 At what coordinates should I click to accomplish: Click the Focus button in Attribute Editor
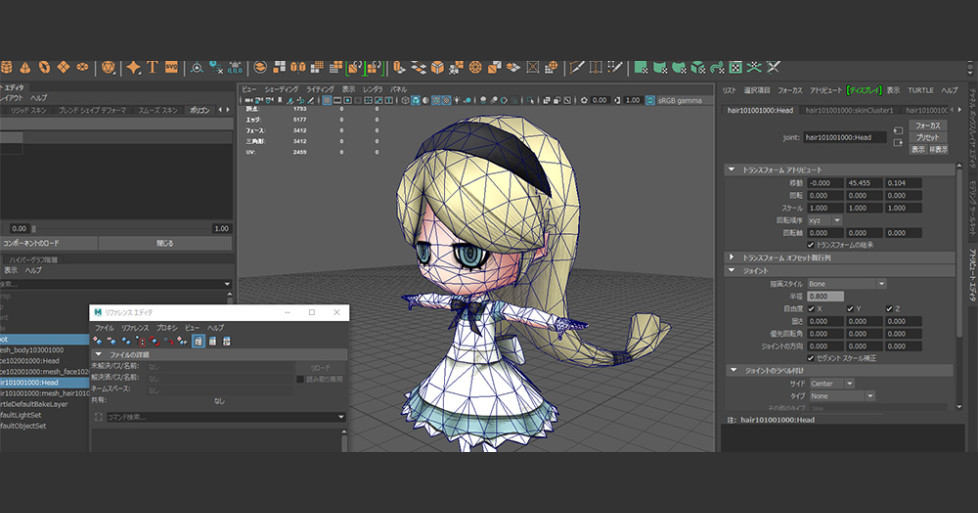point(927,125)
